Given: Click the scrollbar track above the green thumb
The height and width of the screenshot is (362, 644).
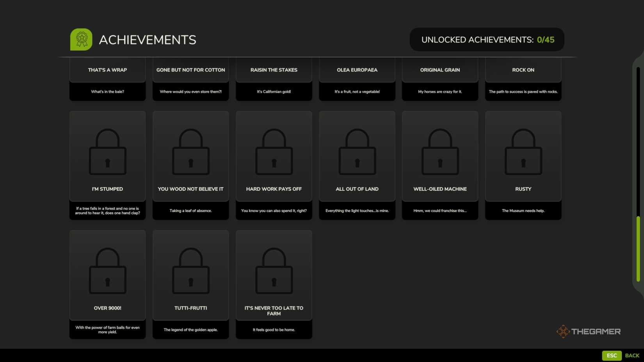Looking at the screenshot, I should click(x=638, y=137).
